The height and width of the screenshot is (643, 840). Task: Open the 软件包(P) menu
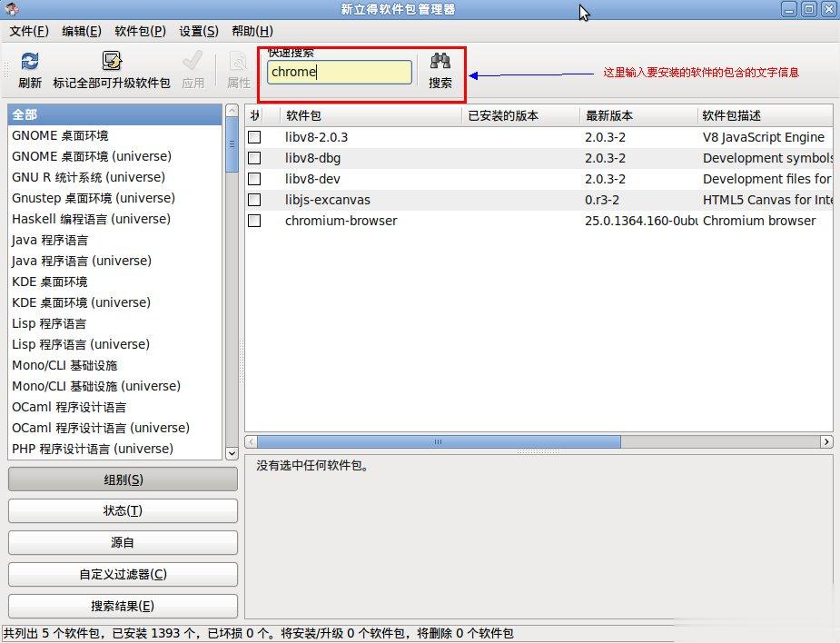(141, 31)
